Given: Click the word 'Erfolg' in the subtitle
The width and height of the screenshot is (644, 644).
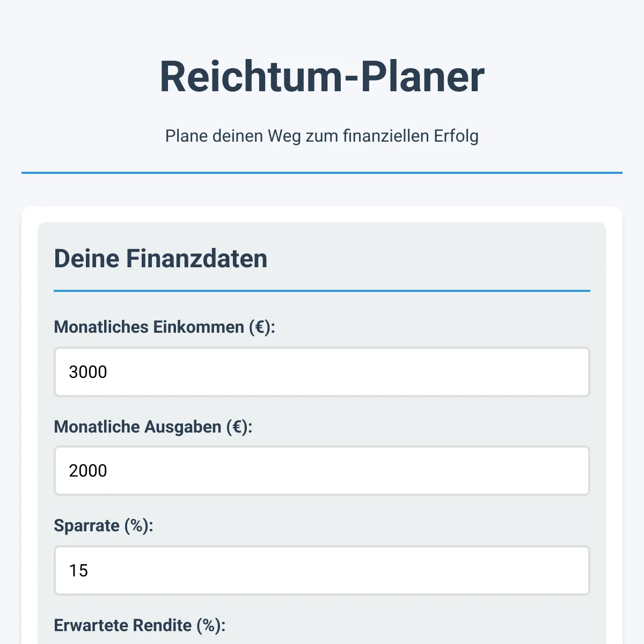Looking at the screenshot, I should pyautogui.click(x=456, y=136).
